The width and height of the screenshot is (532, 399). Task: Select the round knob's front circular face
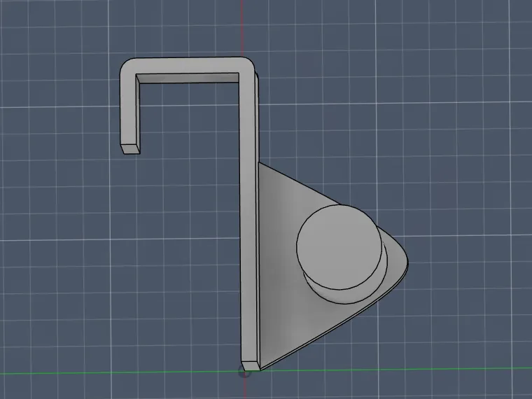click(339, 246)
